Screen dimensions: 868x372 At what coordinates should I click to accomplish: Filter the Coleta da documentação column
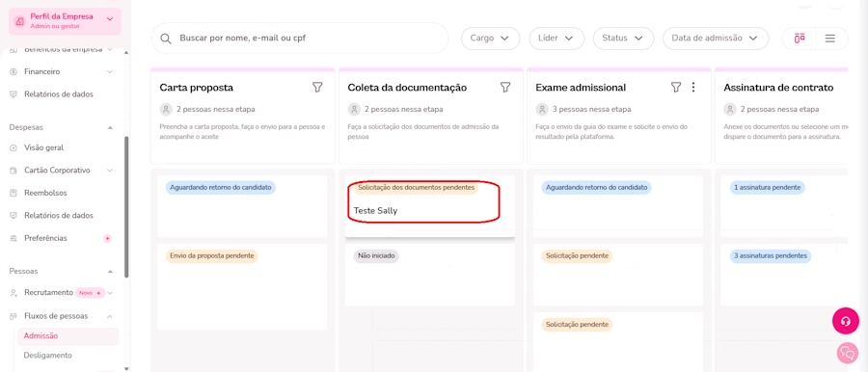tap(504, 88)
